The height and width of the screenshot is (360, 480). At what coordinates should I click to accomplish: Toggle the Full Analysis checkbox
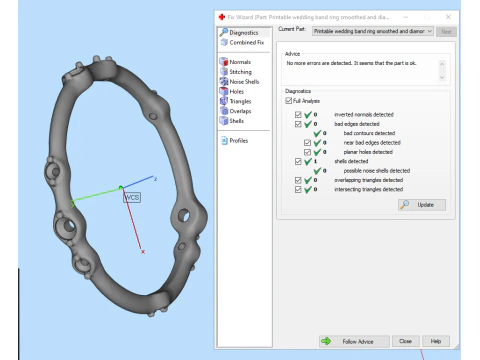[x=289, y=101]
